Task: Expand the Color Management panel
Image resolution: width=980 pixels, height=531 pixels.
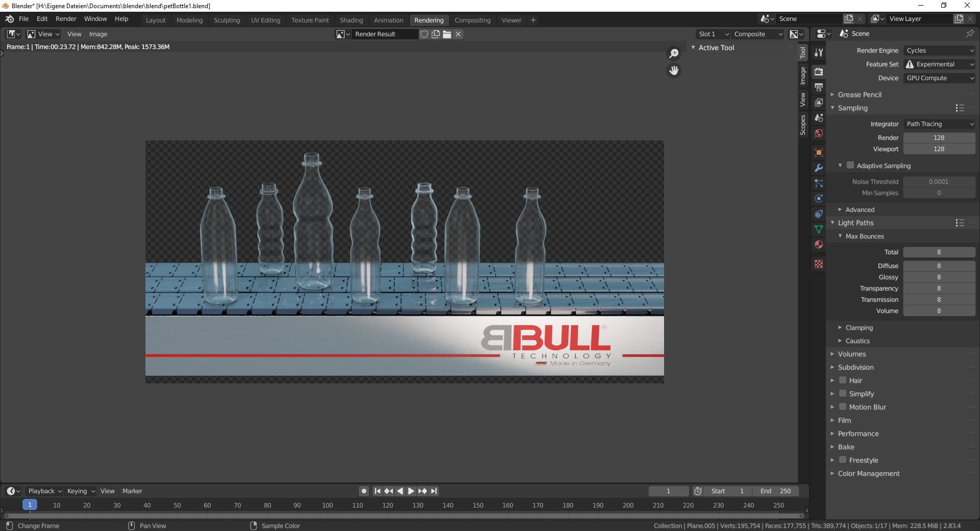Action: [869, 474]
